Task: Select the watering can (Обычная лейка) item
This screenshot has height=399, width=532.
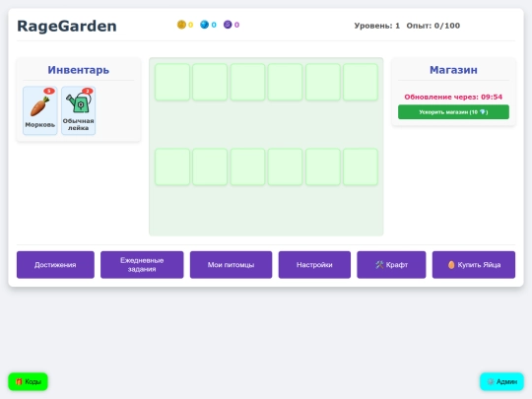Action: (x=79, y=110)
